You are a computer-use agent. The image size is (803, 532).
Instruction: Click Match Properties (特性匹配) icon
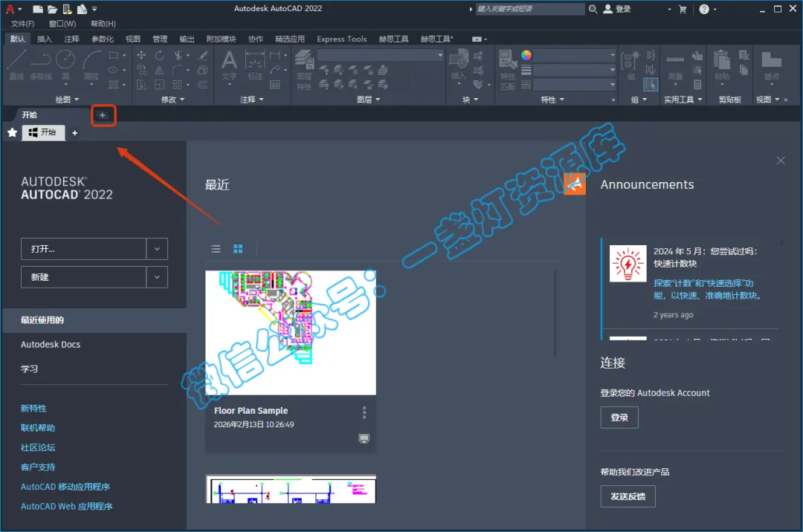point(508,70)
